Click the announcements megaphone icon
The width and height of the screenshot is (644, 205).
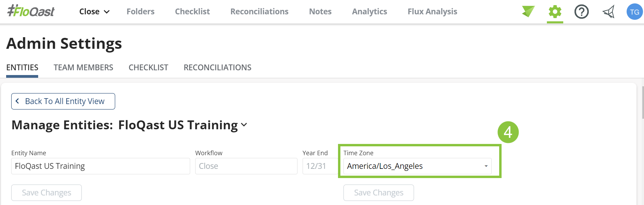click(609, 12)
